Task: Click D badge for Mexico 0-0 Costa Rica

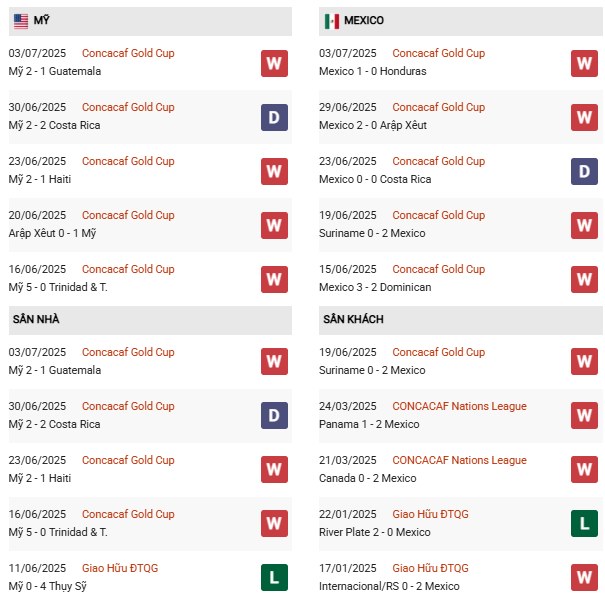Action: [x=585, y=172]
